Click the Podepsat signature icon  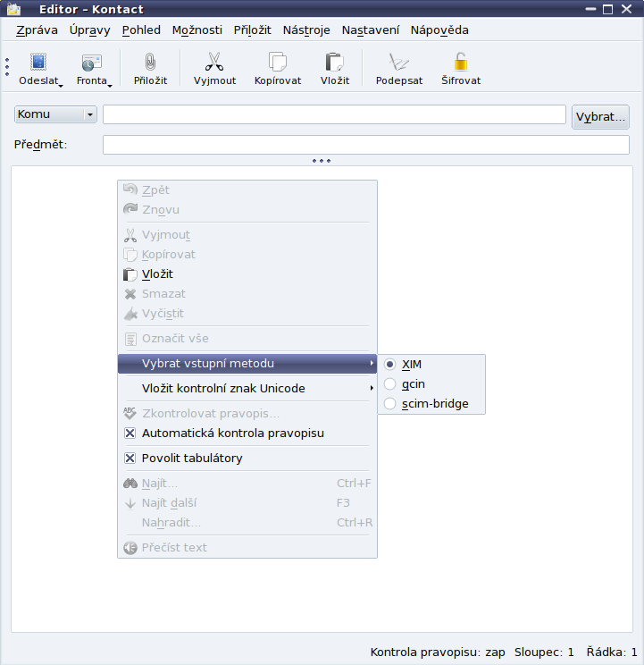coord(398,62)
